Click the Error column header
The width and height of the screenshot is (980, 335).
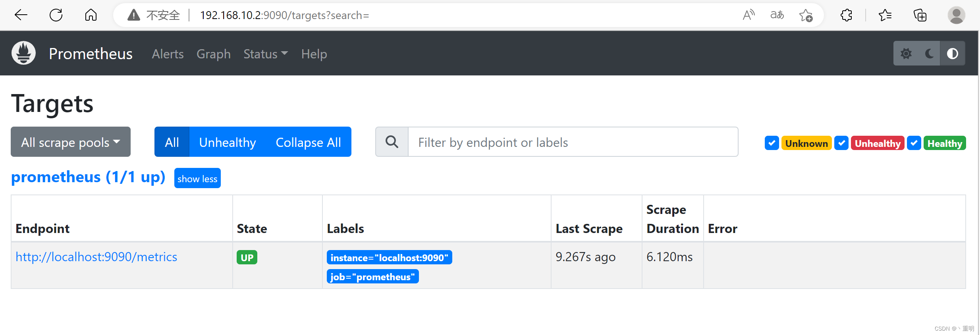click(723, 229)
